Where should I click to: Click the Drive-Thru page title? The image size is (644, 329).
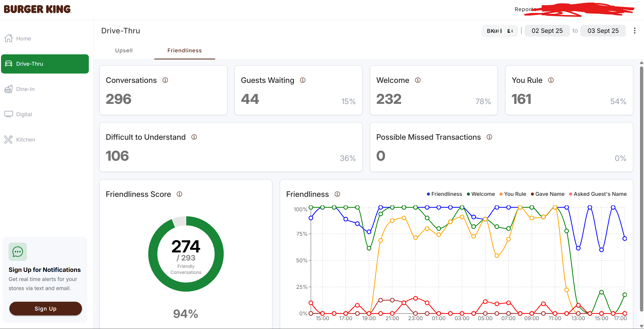tap(120, 31)
